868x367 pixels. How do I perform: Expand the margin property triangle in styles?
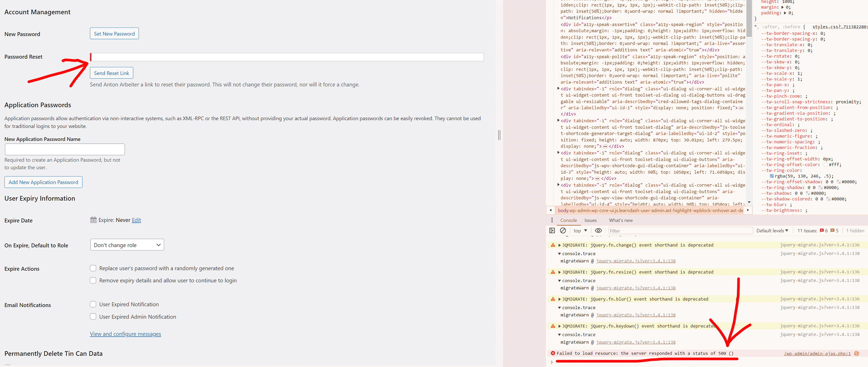[x=782, y=7]
